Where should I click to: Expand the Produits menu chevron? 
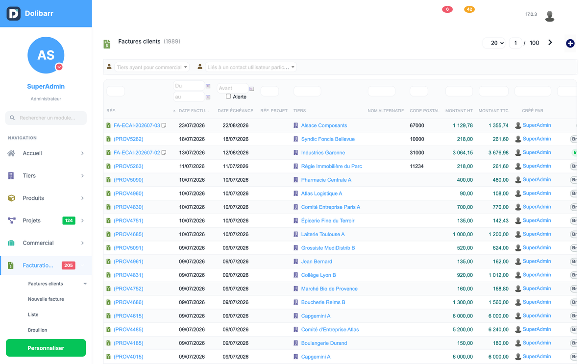coord(82,198)
